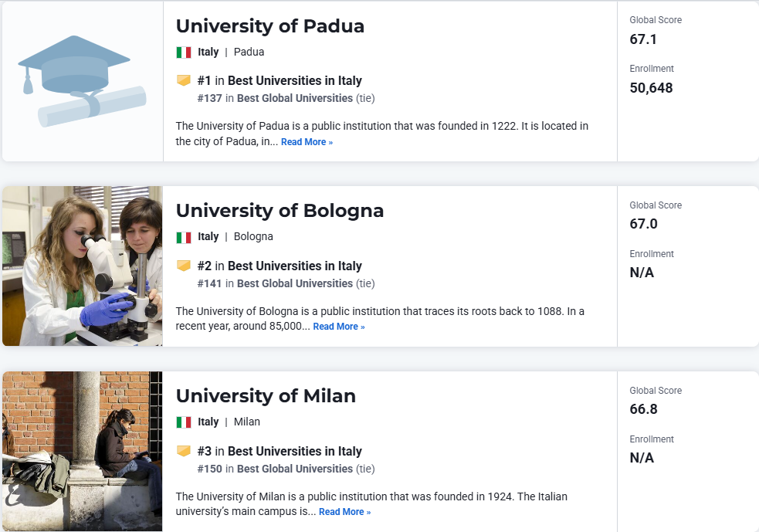Screen dimensions: 759x532
Task: Open the brick wall photo for University of Milan
Action: pyautogui.click(x=83, y=451)
